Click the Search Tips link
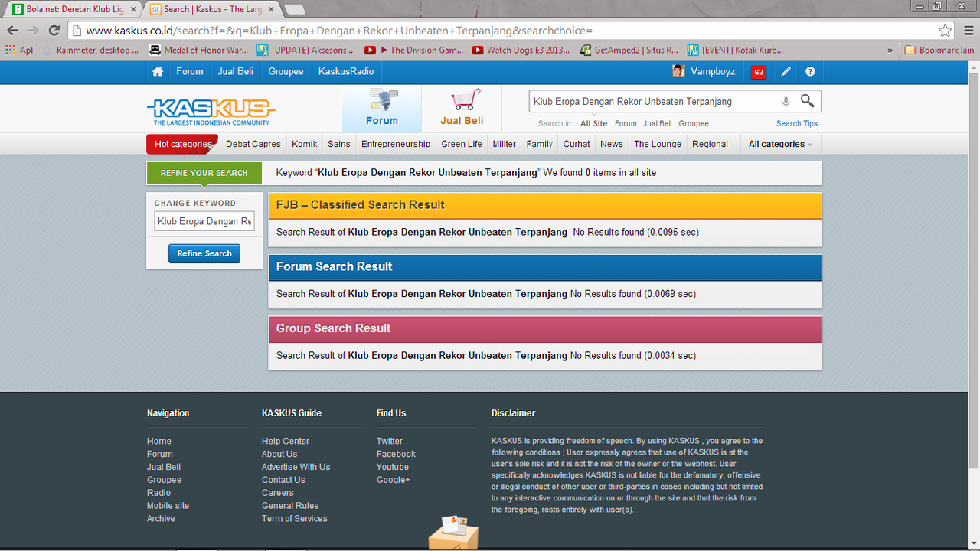Screen dimensions: 980x551 [797, 123]
